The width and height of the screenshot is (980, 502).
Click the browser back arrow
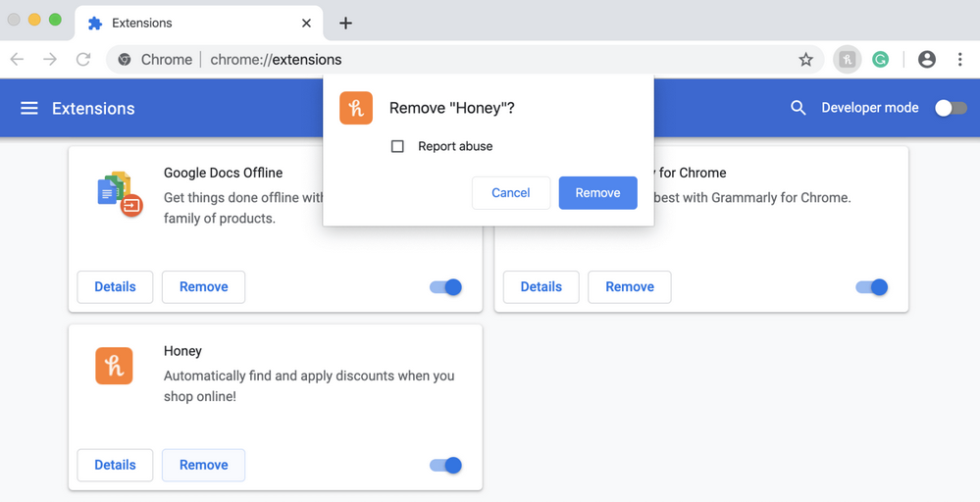pos(17,59)
